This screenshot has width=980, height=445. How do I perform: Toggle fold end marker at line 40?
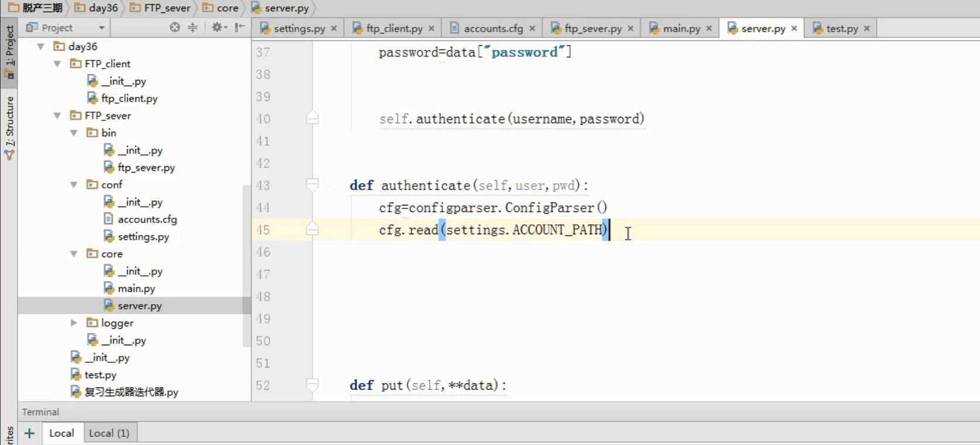(x=313, y=118)
